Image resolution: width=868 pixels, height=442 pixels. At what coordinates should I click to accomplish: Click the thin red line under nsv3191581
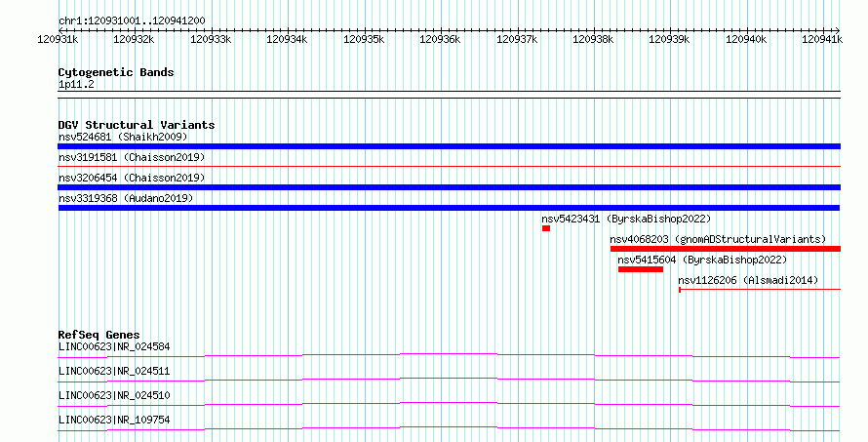click(449, 166)
